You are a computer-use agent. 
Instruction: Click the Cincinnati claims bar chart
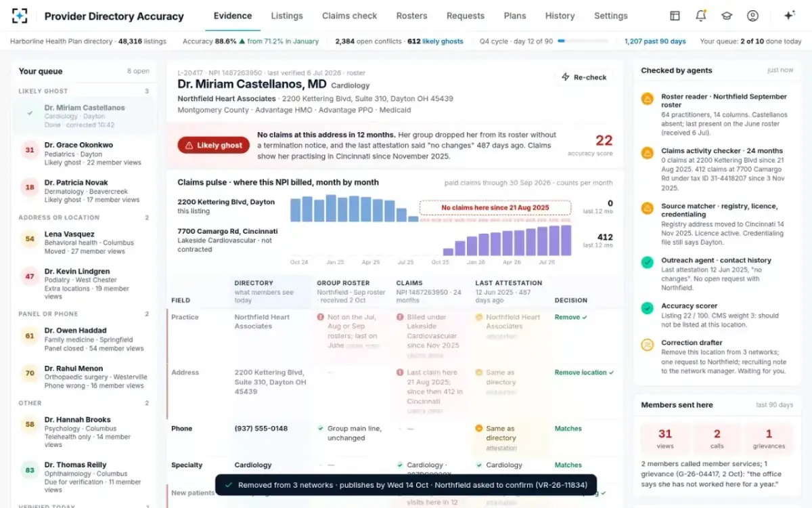coord(507,240)
